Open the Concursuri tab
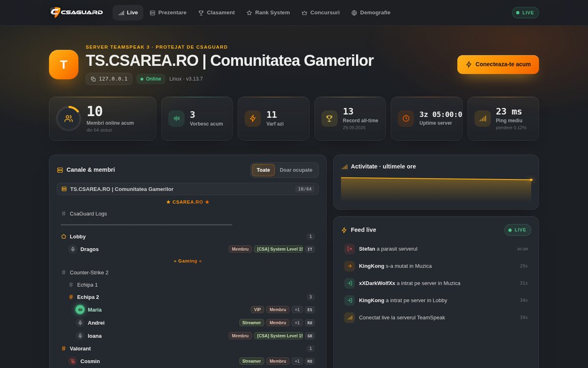 coord(320,13)
